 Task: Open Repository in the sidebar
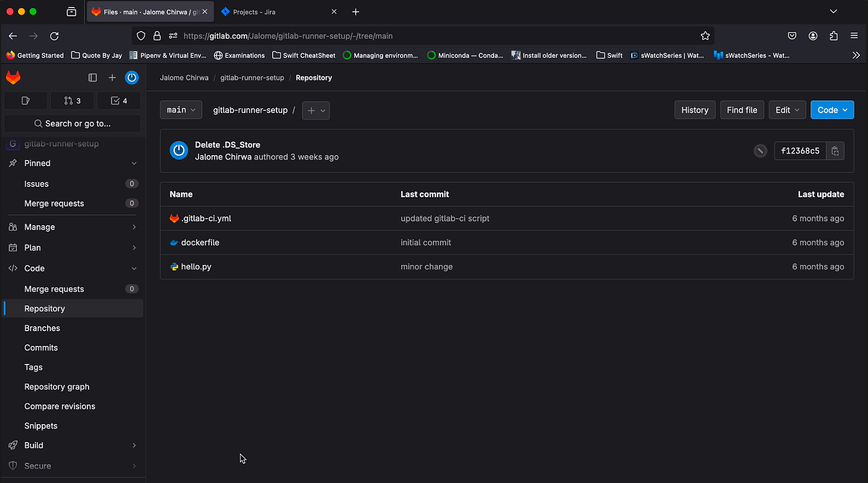coord(73,309)
